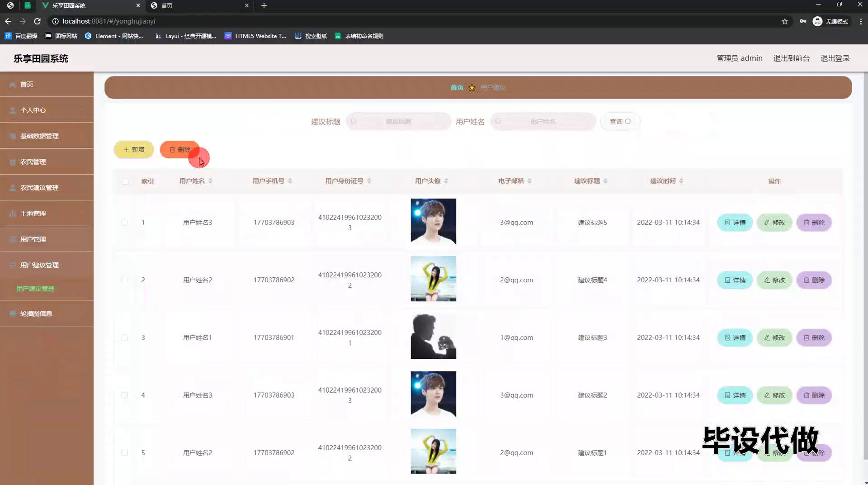868x485 pixels.
Task: Click 修改 for 建议标题4 row
Action: [774, 280]
